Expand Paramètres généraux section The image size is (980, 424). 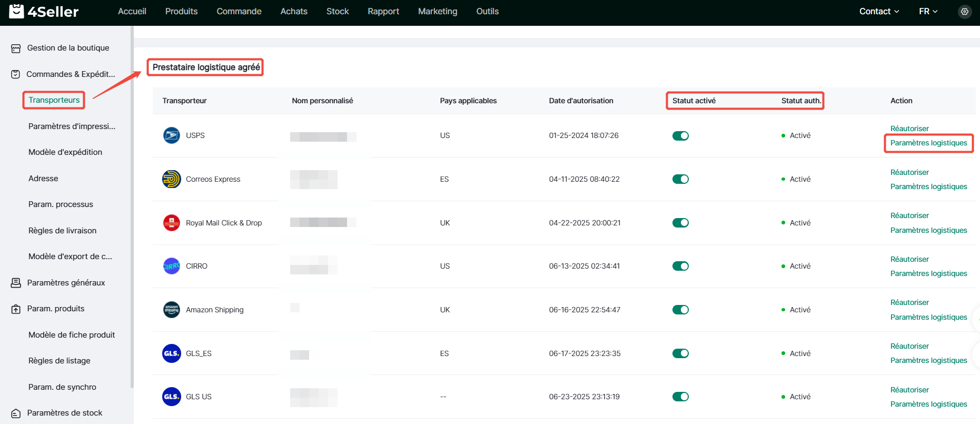coord(66,283)
